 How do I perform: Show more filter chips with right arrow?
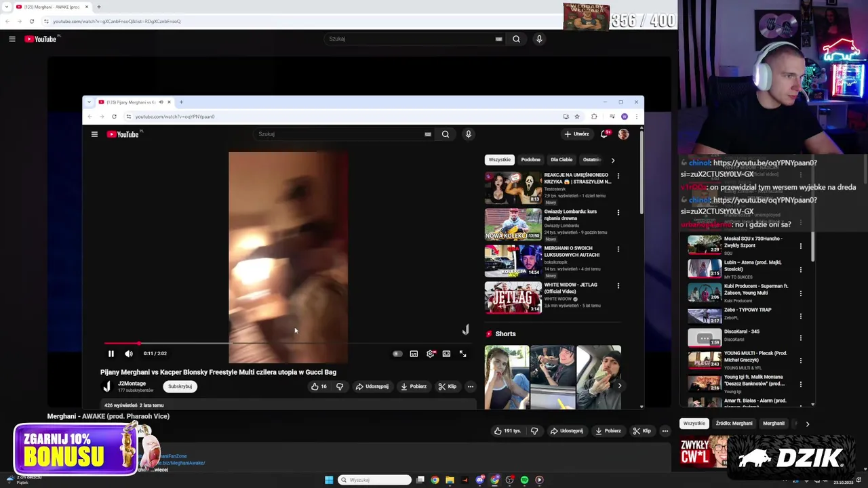point(613,160)
